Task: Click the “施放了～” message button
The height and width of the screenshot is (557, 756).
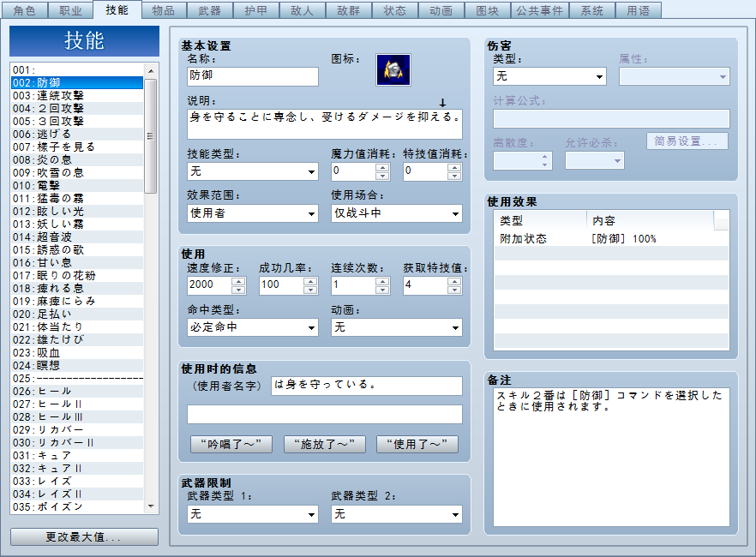Action: 325,444
